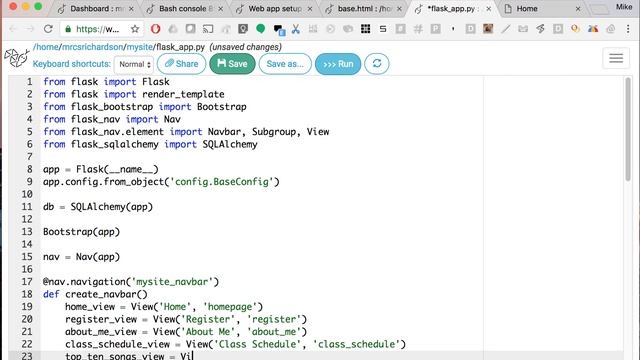Close the Home tab

click(578, 9)
